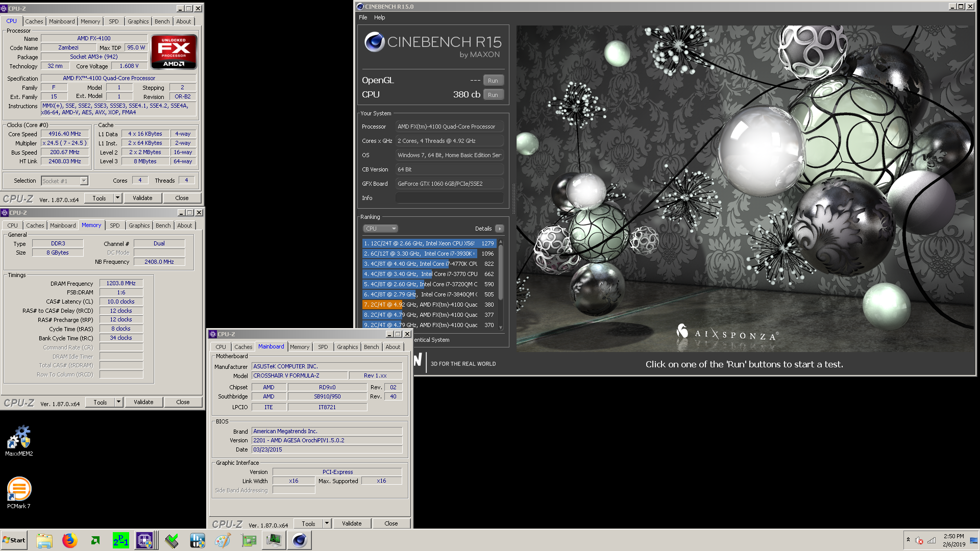Click the muted volume tray icon
This screenshot has height=551, width=980.
click(x=919, y=541)
